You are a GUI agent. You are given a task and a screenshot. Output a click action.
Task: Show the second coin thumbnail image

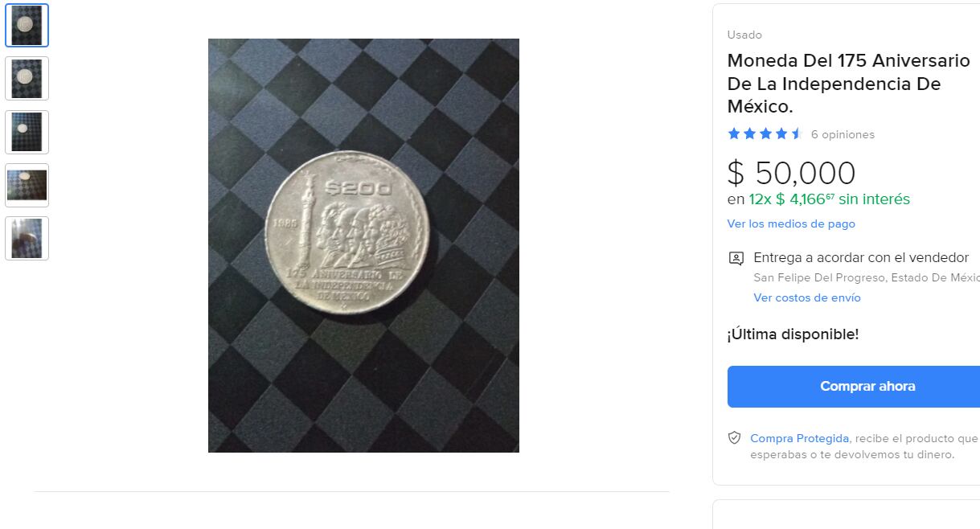point(27,78)
